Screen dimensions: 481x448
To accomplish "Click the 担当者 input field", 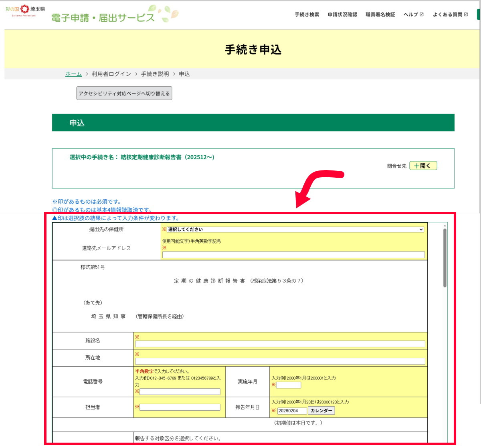I will point(180,407).
